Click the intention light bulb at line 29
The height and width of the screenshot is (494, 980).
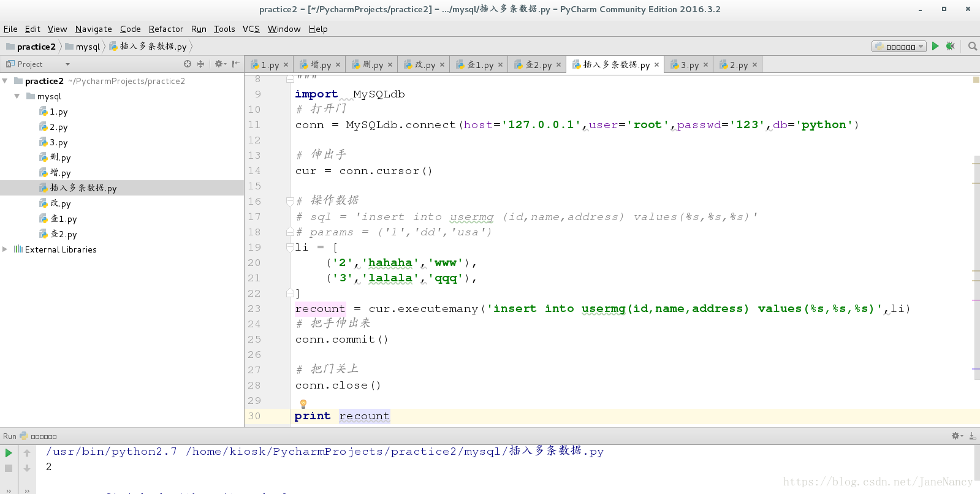pos(303,404)
